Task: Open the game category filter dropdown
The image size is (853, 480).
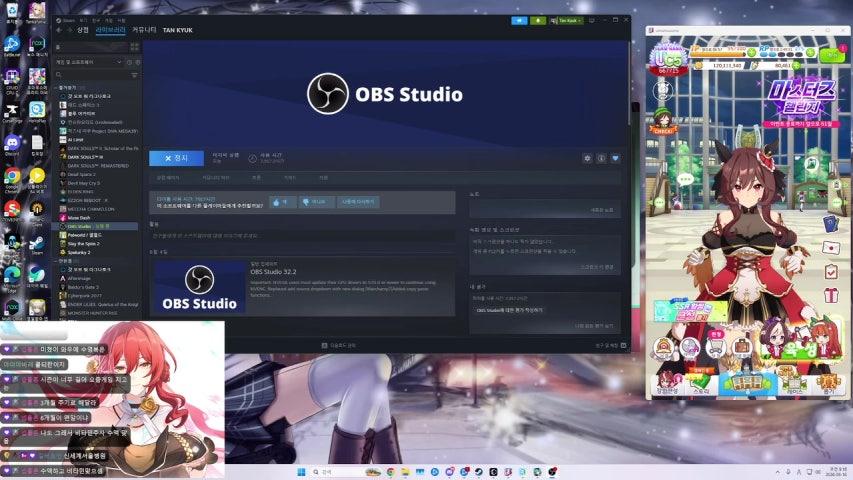Action: pos(89,63)
